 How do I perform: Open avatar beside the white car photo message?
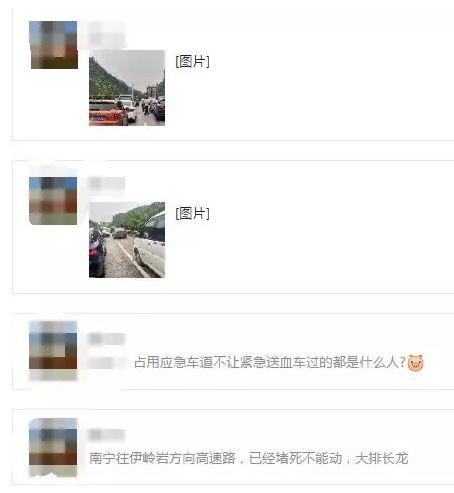53,201
